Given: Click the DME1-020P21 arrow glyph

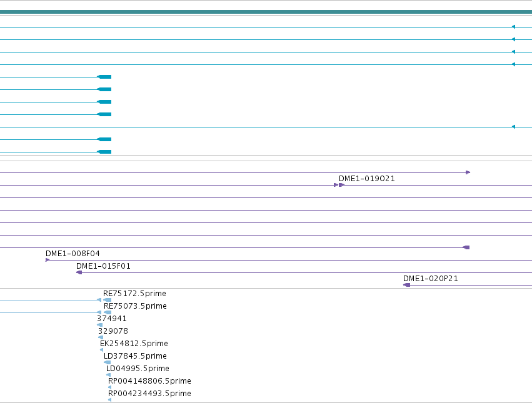Looking at the screenshot, I should coord(406,285).
